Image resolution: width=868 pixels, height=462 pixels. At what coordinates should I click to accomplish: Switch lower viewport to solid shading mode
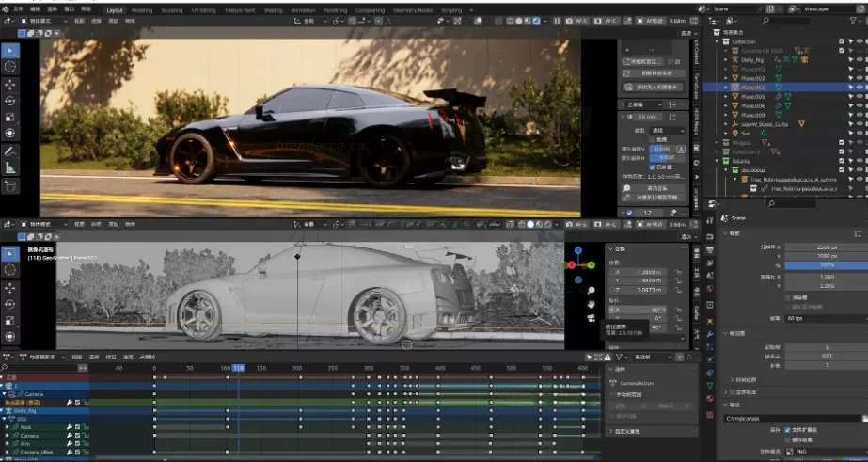pos(530,224)
